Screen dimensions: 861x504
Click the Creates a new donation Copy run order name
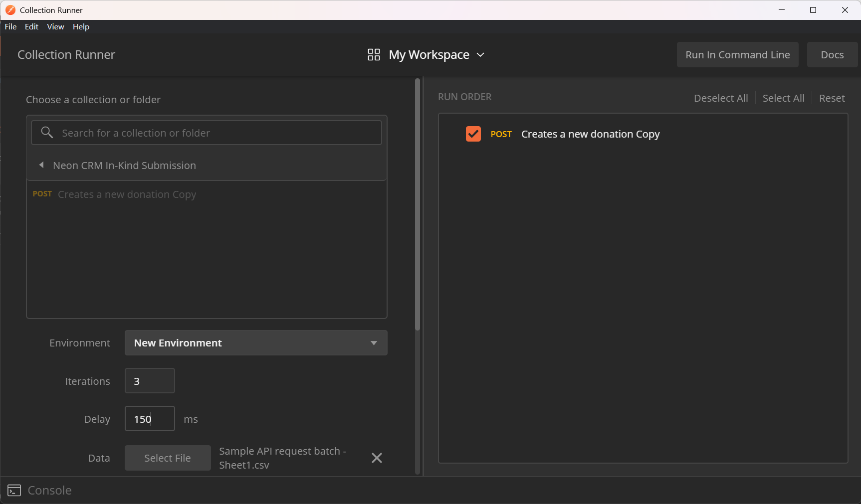pyautogui.click(x=591, y=134)
